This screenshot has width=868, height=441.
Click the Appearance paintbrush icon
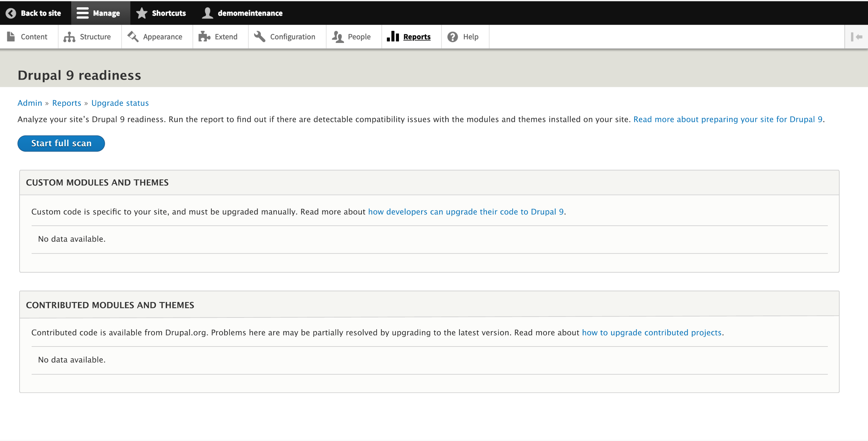tap(133, 36)
